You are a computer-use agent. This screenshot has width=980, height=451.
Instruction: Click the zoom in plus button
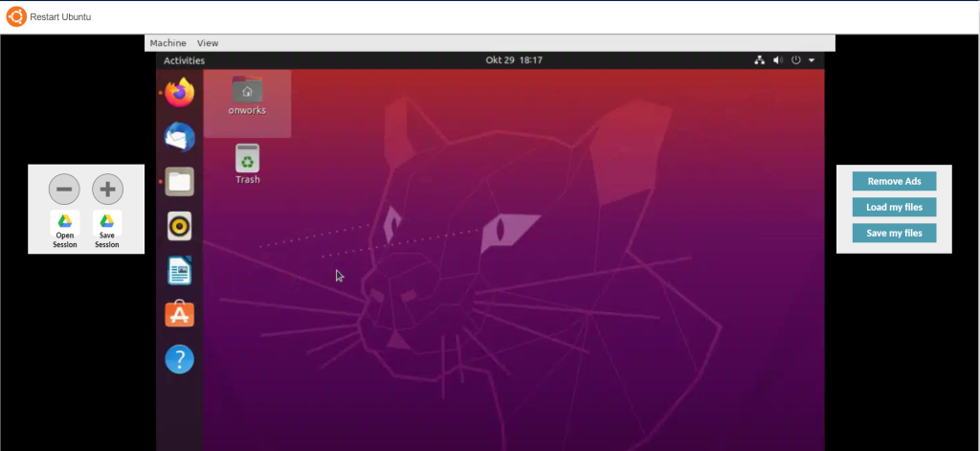tap(107, 189)
